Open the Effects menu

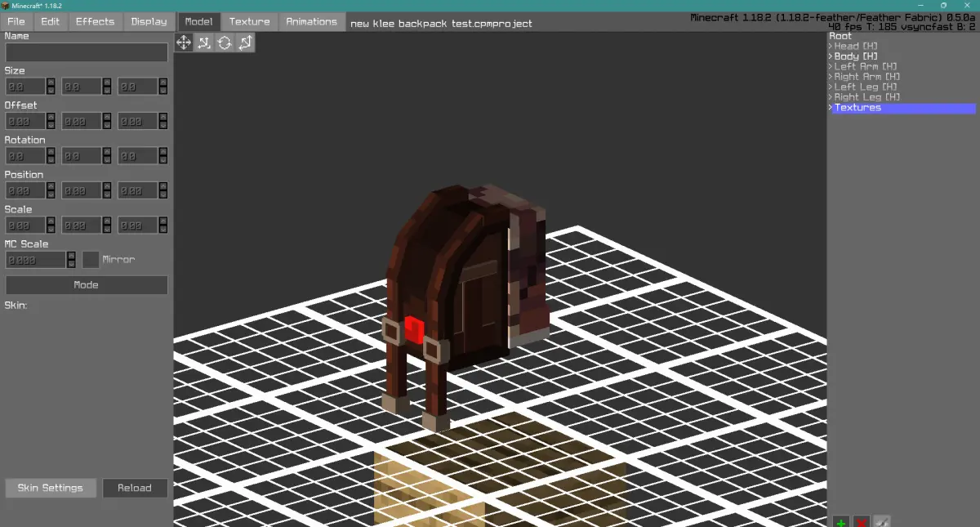pyautogui.click(x=96, y=21)
